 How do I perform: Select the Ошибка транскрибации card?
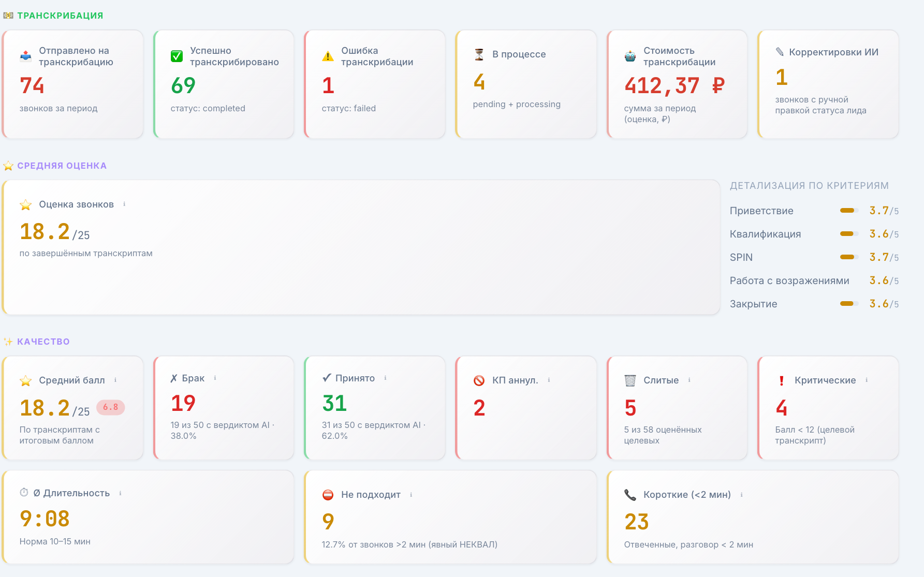pos(375,84)
